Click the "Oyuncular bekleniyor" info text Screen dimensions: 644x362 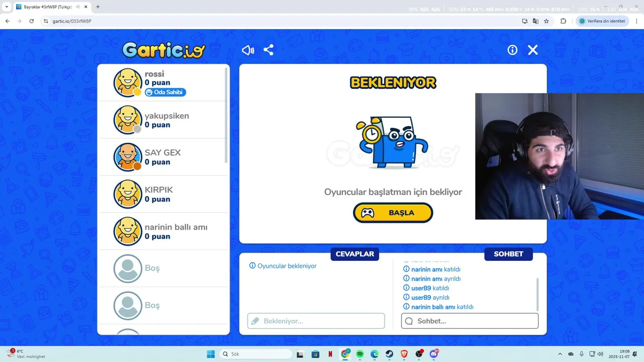[283, 266]
